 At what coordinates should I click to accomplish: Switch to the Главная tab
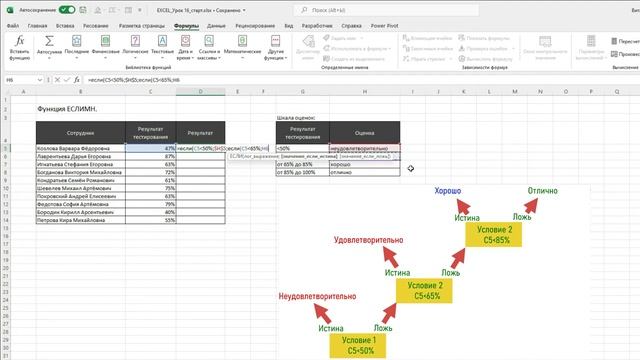(x=38, y=26)
